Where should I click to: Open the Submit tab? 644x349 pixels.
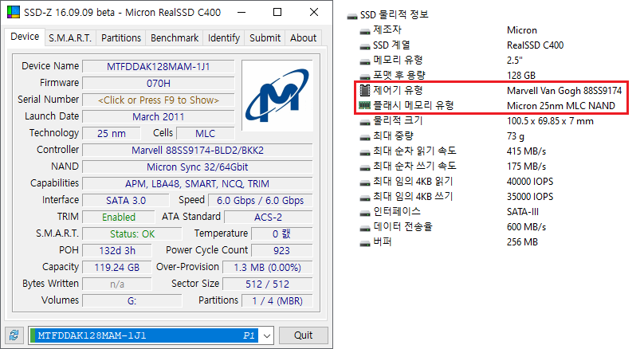point(265,37)
